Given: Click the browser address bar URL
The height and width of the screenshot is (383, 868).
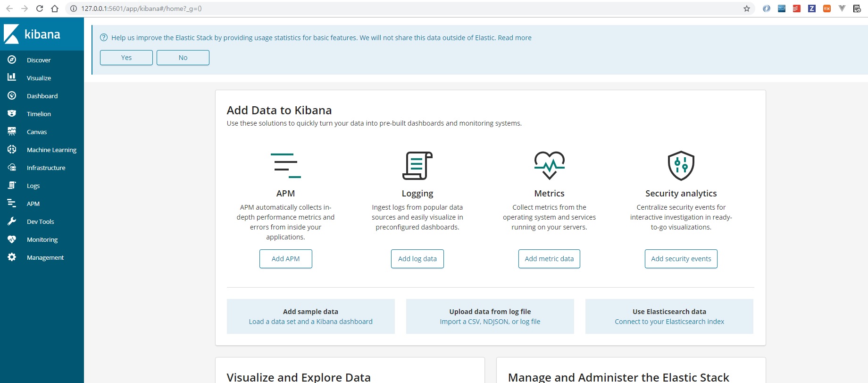Looking at the screenshot, I should [142, 9].
